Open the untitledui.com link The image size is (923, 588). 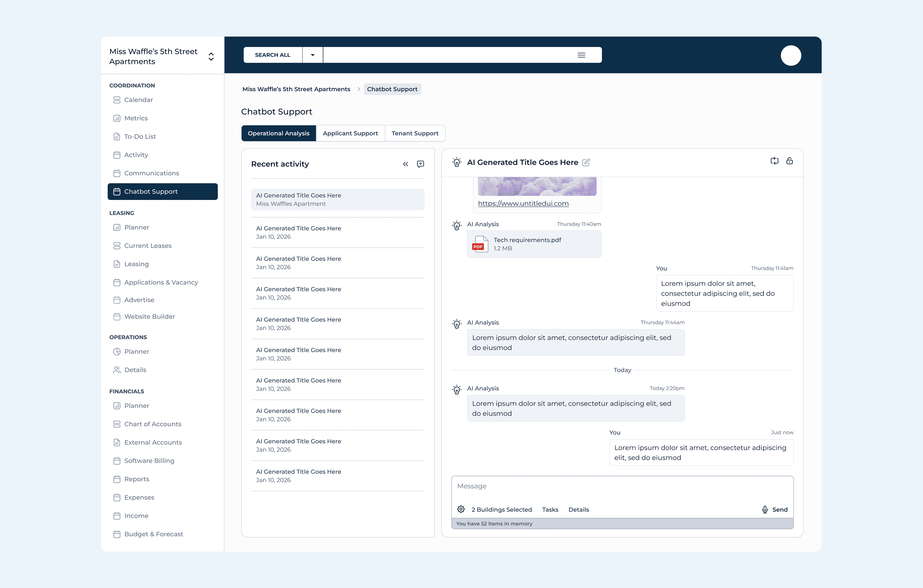tap(523, 203)
